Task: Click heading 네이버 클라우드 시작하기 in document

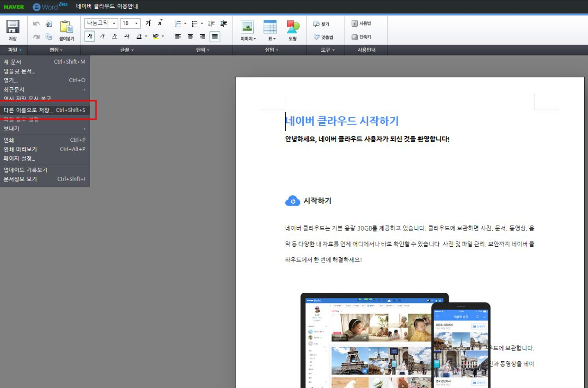Action: pyautogui.click(x=342, y=121)
